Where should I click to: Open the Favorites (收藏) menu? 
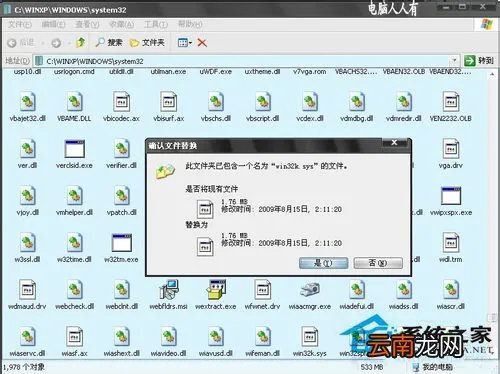(122, 24)
